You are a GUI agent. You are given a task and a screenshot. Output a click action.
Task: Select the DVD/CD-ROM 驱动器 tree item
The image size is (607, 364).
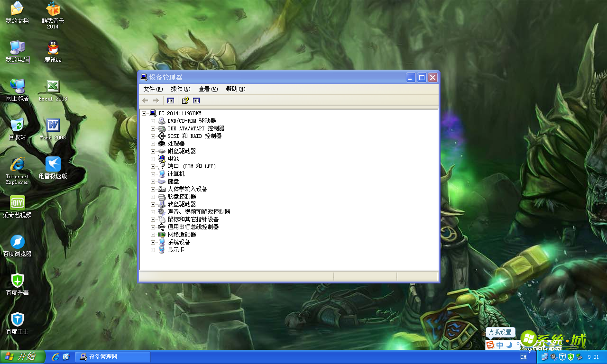(192, 120)
